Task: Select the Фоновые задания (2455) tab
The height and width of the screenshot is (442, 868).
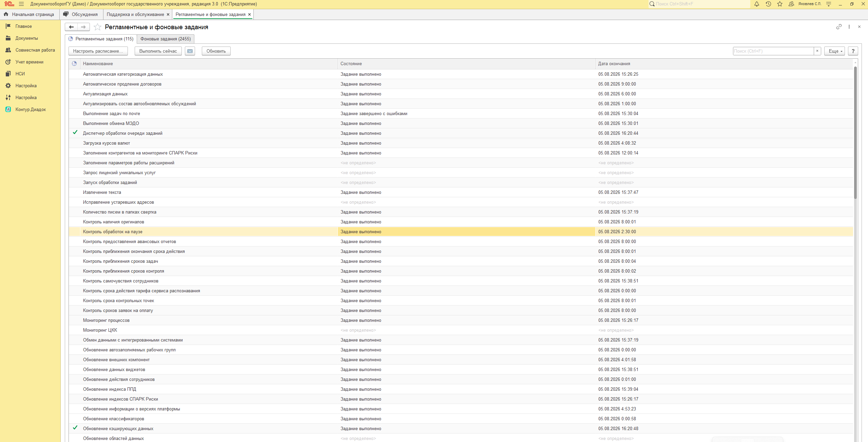Action: pos(166,39)
